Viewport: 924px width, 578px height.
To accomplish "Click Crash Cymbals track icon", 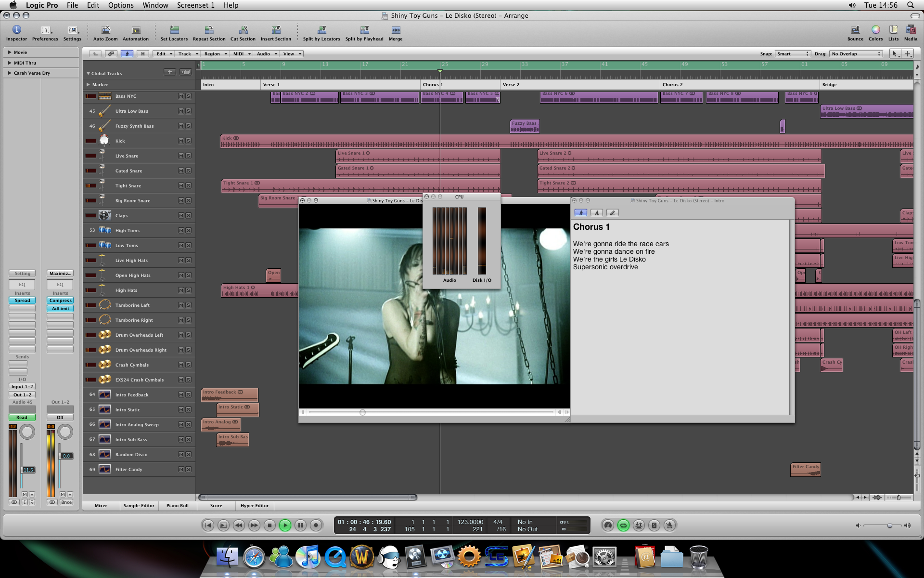I will [x=104, y=365].
